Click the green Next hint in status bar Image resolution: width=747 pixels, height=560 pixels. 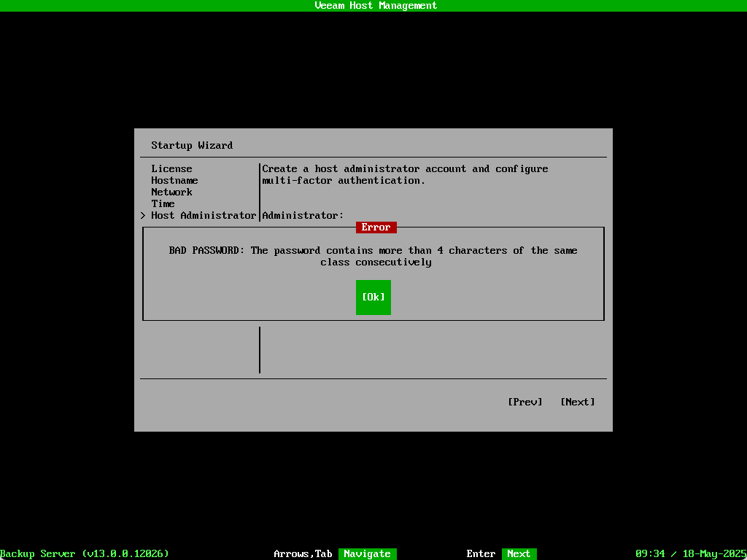click(x=519, y=553)
